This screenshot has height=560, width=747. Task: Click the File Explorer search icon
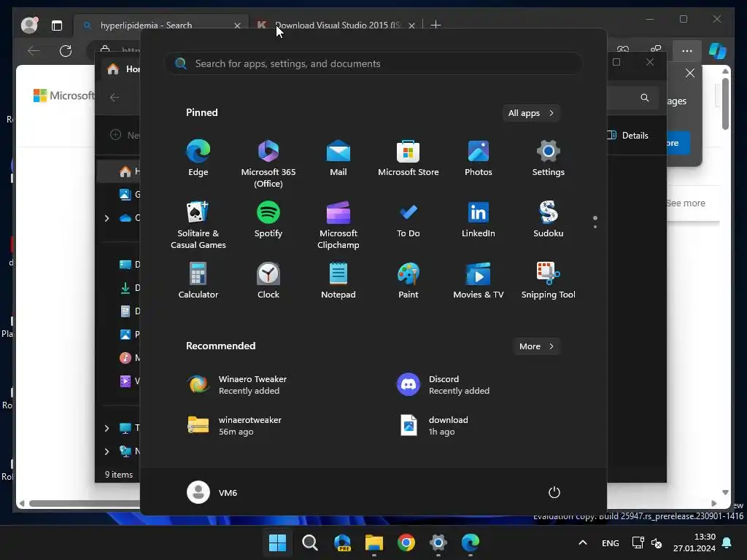coord(645,98)
